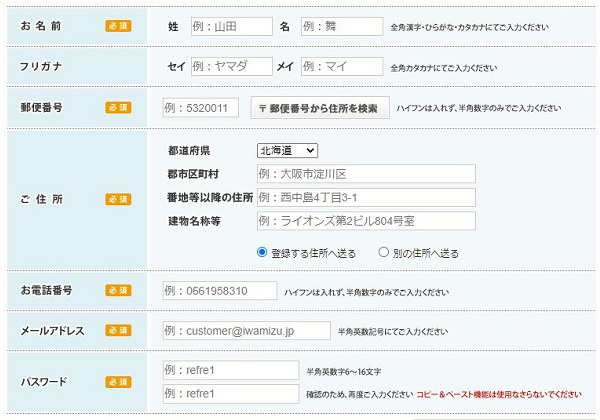
Task: Select 登録する住所へ送る radio option
Action: pyautogui.click(x=262, y=253)
